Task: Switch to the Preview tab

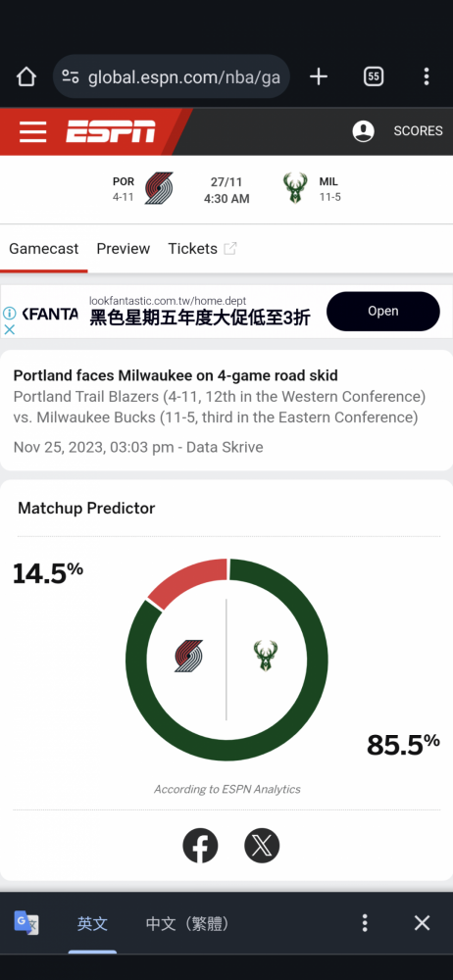Action: [x=124, y=249]
